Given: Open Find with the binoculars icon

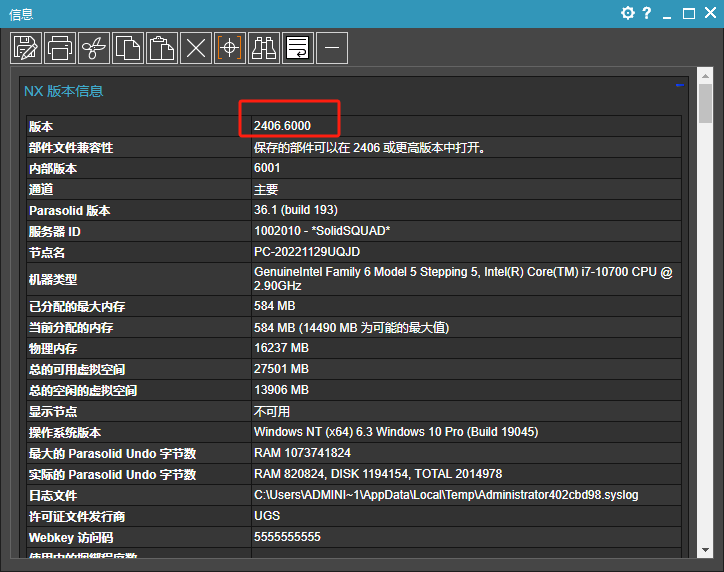Looking at the screenshot, I should point(264,47).
